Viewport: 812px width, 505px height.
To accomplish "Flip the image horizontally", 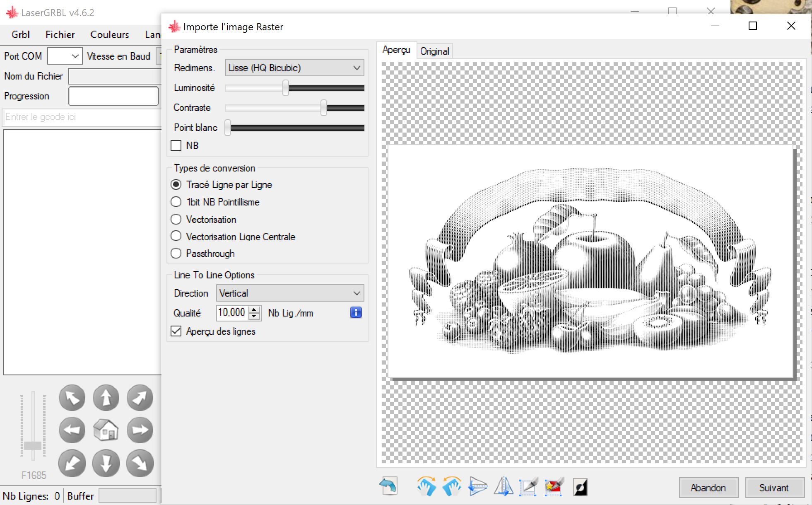I will (x=504, y=486).
